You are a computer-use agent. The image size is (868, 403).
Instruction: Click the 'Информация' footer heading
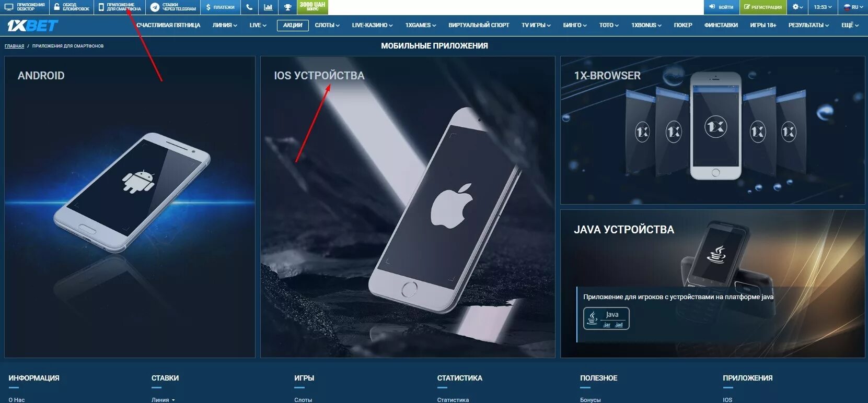(x=34, y=378)
